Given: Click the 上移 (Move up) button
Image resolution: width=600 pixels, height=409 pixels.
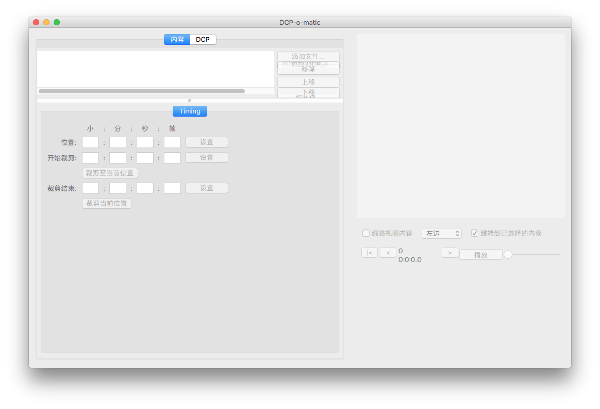Looking at the screenshot, I should [308, 82].
